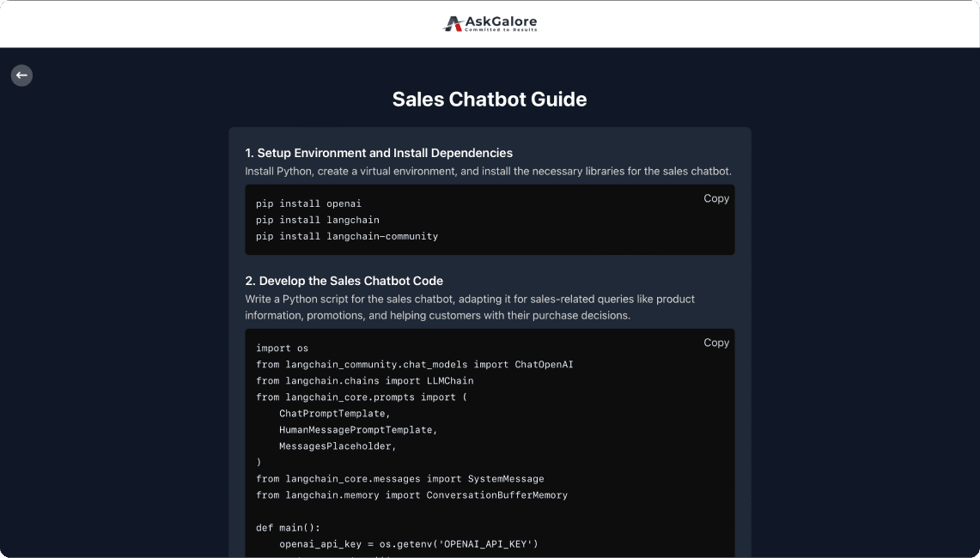Image resolution: width=980 pixels, height=558 pixels.
Task: Click the line 'pip install langchain-community'
Action: point(347,236)
